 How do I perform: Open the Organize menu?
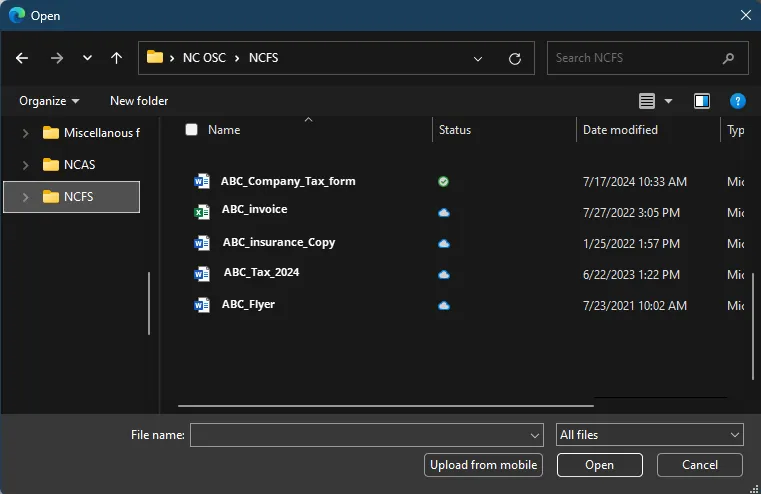(x=49, y=101)
